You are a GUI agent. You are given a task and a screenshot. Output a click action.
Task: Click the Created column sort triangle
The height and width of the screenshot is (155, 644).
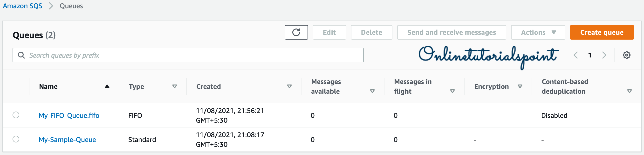[289, 87]
